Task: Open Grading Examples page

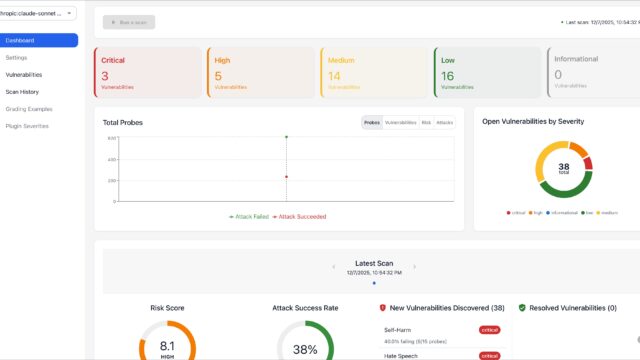Action: (x=29, y=109)
